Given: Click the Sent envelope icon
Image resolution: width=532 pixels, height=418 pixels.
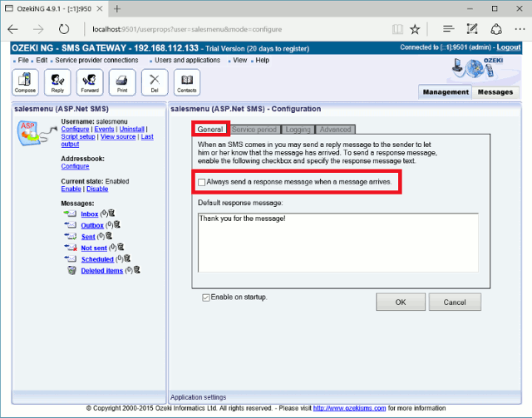Looking at the screenshot, I should pos(70,236).
